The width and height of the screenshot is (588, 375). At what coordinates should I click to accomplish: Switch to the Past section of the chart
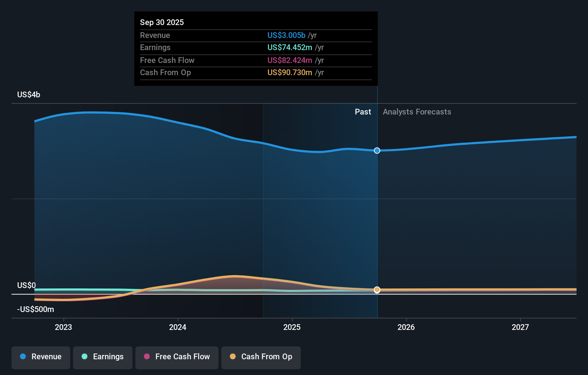pos(363,112)
